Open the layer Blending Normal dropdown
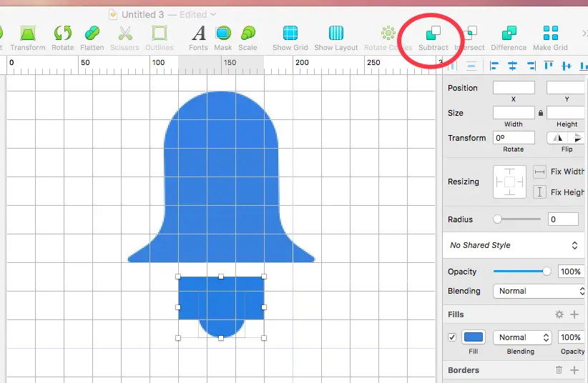This screenshot has width=588, height=383. tap(539, 292)
